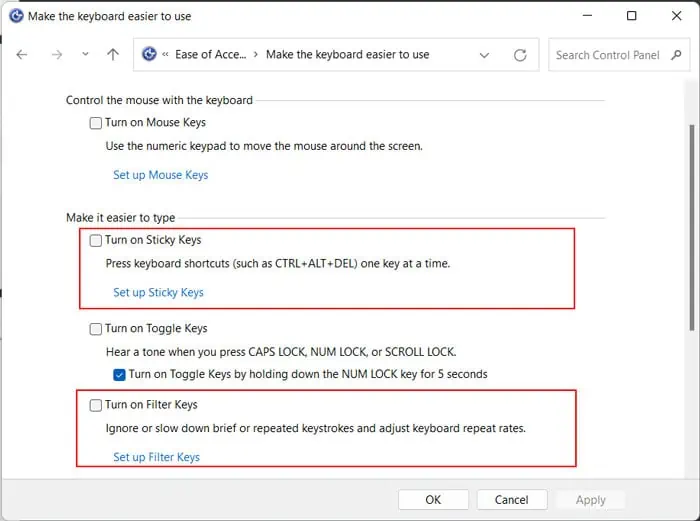The height and width of the screenshot is (521, 700).
Task: Open the Set up Sticky Keys link
Action: click(158, 292)
